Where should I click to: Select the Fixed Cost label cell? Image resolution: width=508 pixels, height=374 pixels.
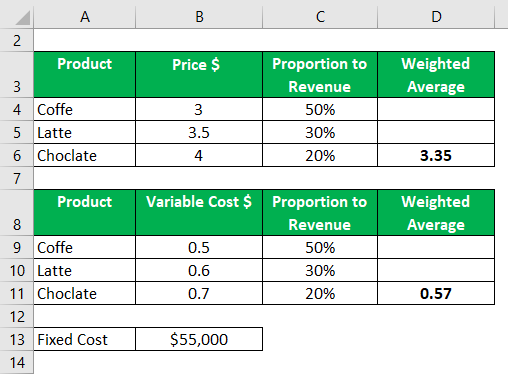point(85,339)
